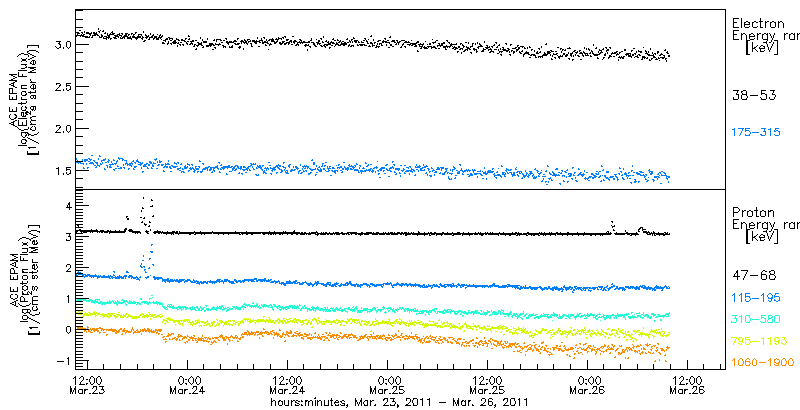Click the blue 175-315 electron legend label
Image resolution: width=800 pixels, height=410 pixels.
click(x=756, y=133)
